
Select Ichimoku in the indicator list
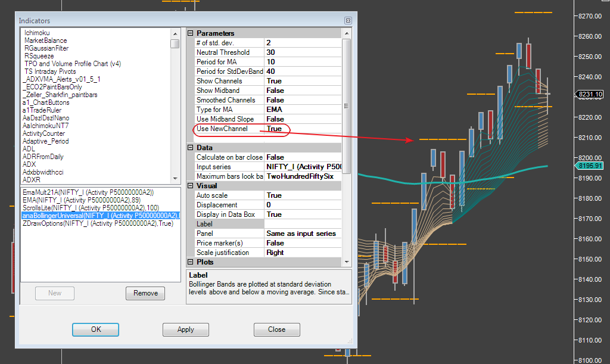37,33
